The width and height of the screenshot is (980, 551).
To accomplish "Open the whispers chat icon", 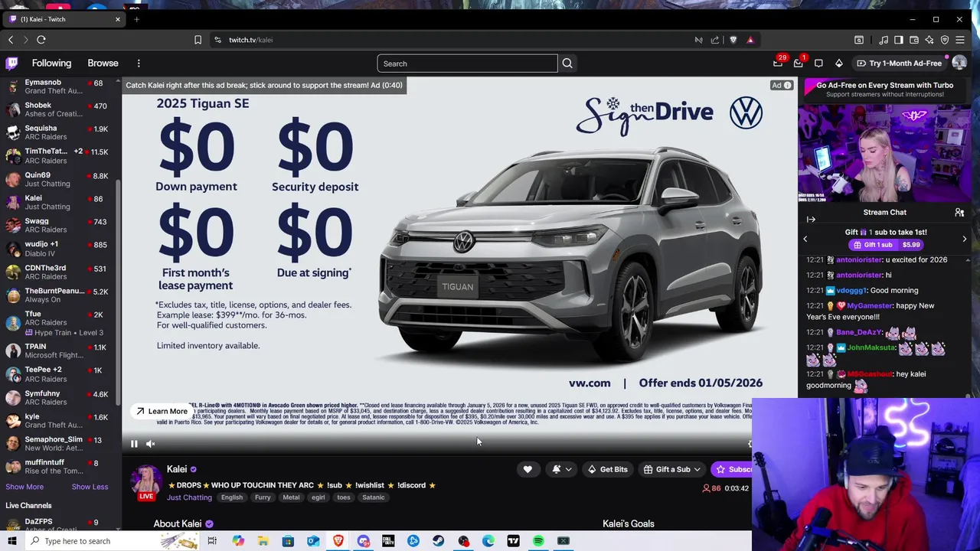I will 818,64.
